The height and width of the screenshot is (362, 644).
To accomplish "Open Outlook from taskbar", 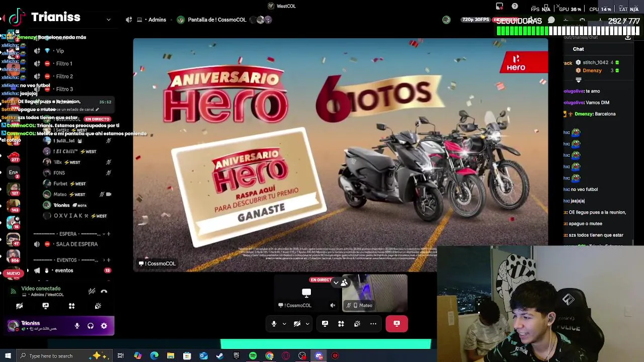I will pos(203,356).
